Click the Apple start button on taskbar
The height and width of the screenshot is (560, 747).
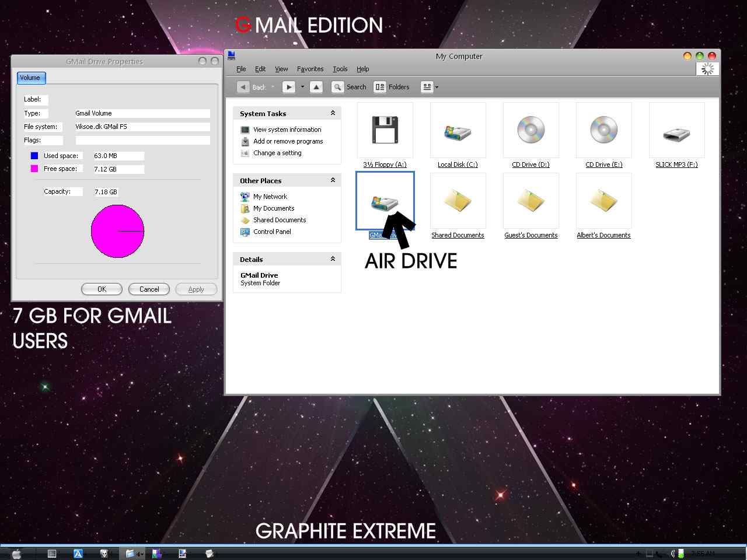coord(16,554)
